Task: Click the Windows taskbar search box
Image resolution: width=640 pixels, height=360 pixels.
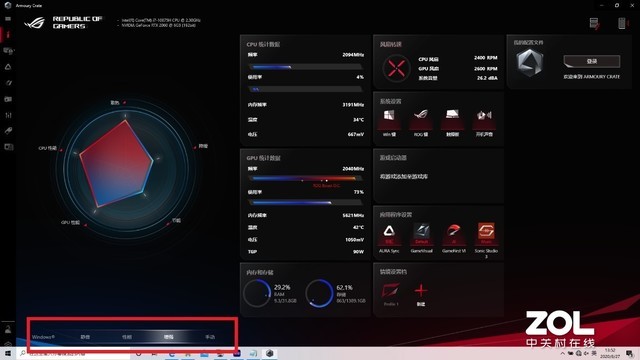Action: (73, 353)
